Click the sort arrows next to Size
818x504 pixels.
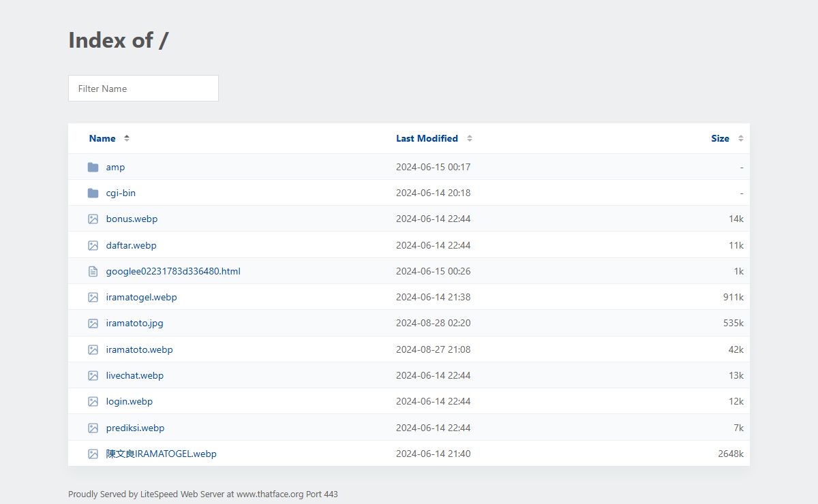tap(741, 138)
